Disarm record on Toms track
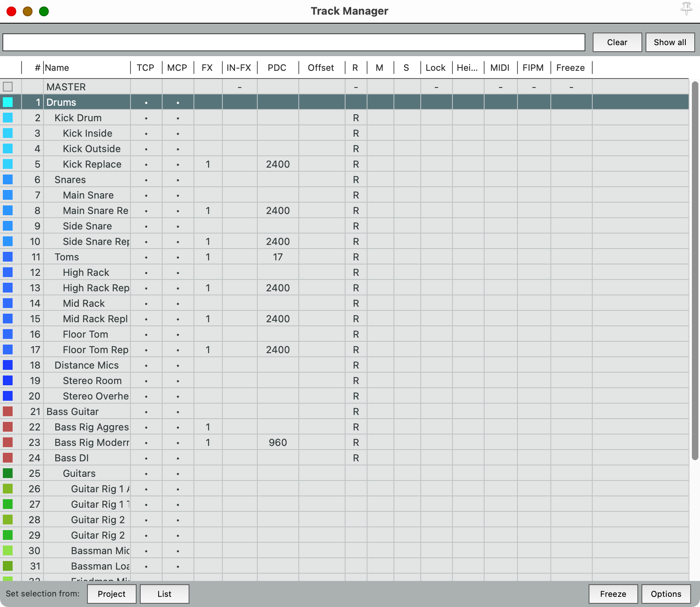700x607 pixels. pos(356,257)
